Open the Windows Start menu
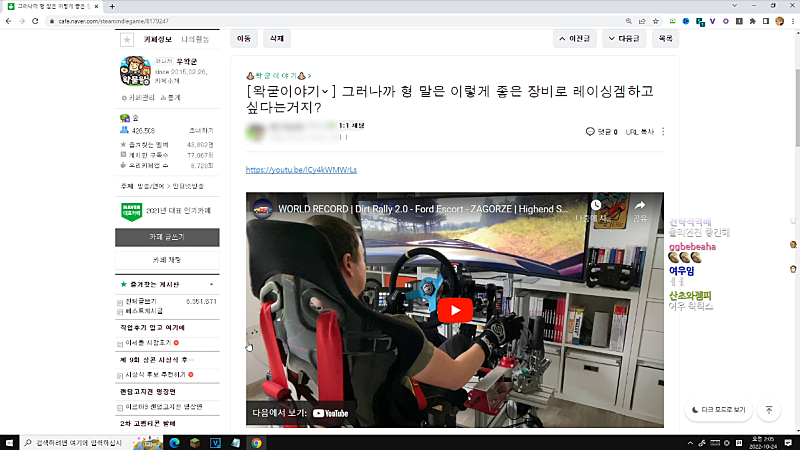Image resolution: width=800 pixels, height=450 pixels. [x=9, y=443]
